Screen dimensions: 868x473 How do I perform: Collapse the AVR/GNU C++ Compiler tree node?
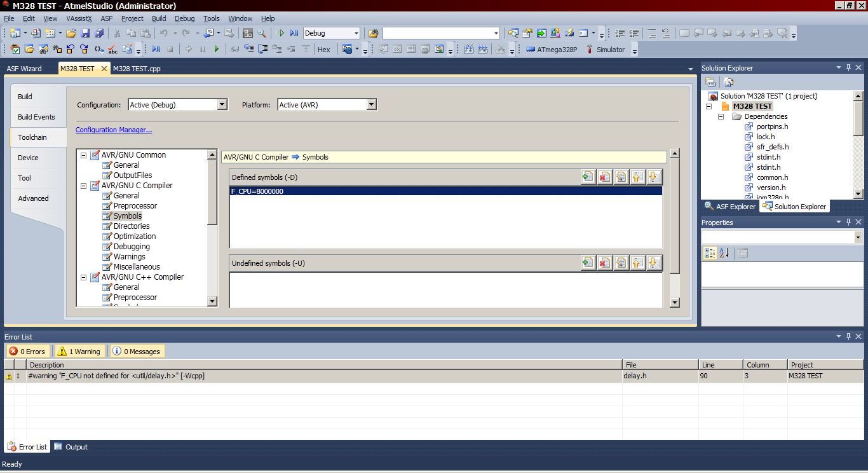click(83, 277)
